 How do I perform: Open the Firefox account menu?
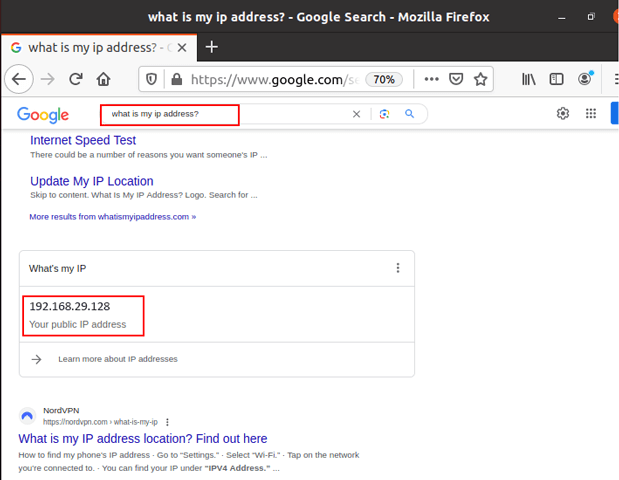[x=585, y=79]
